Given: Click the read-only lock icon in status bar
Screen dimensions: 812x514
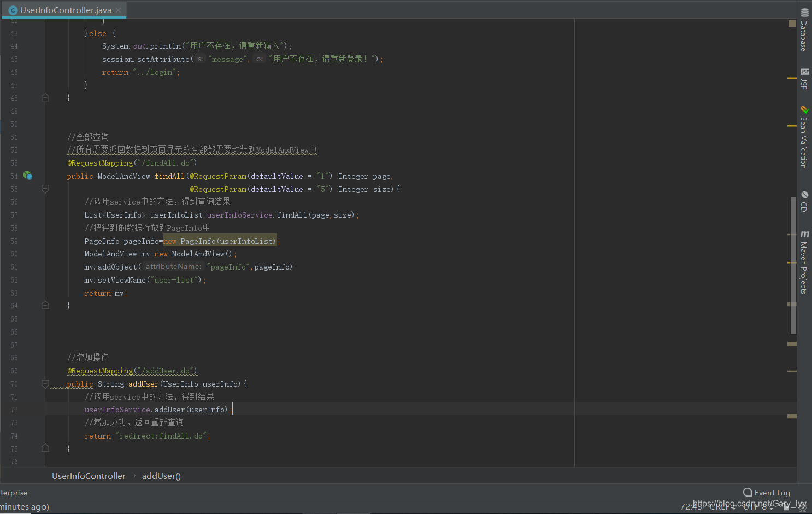Looking at the screenshot, I should [x=786, y=507].
